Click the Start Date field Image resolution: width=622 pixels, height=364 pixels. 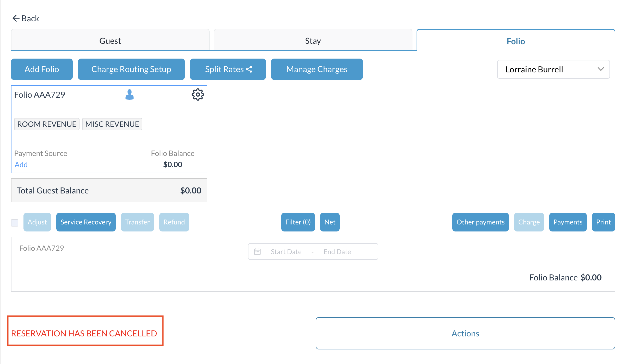click(x=286, y=252)
